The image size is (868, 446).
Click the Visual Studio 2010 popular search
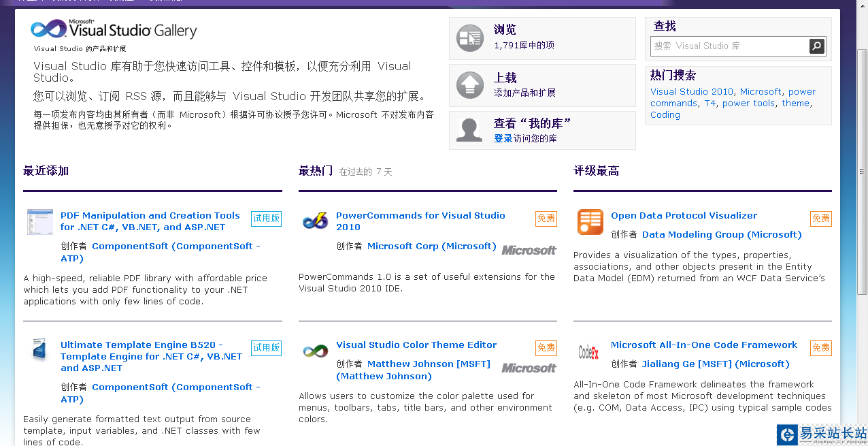point(692,91)
